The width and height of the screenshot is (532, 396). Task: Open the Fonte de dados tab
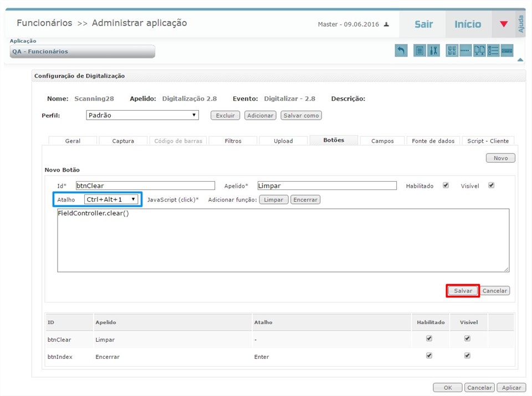coord(433,141)
